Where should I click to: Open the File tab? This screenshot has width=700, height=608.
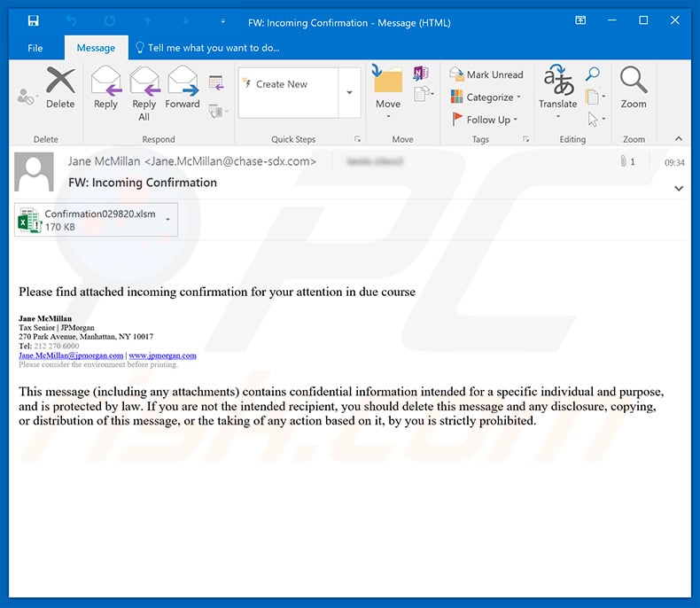pos(35,48)
